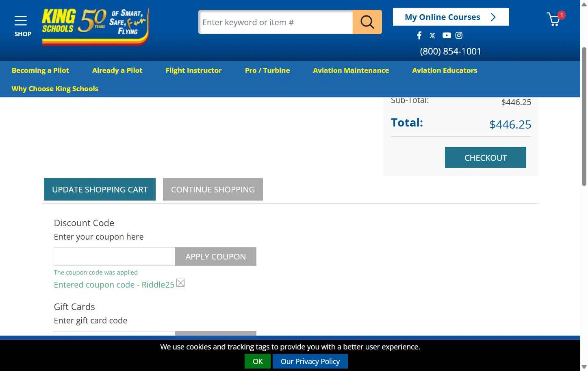Click CONTINUE SHOPPING

pyautogui.click(x=213, y=189)
